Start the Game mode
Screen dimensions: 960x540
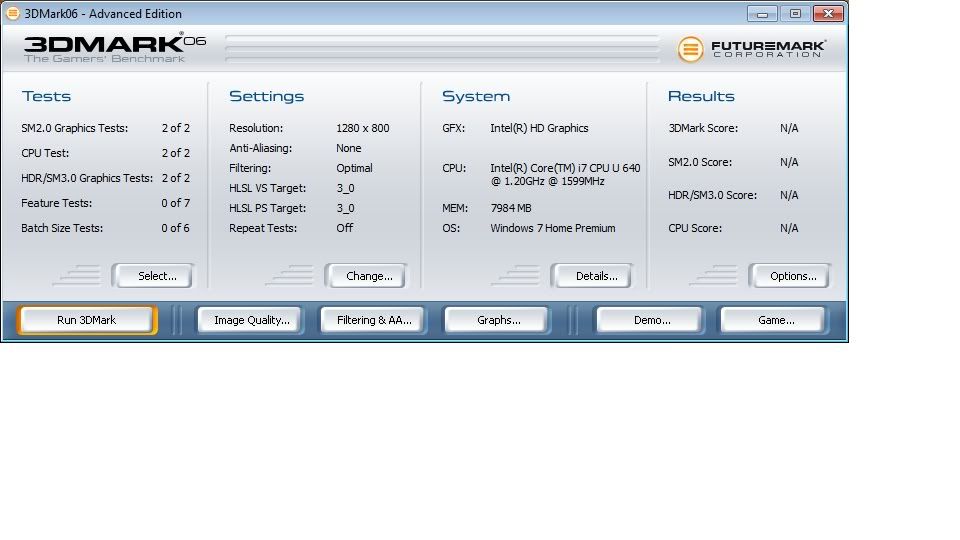(775, 320)
